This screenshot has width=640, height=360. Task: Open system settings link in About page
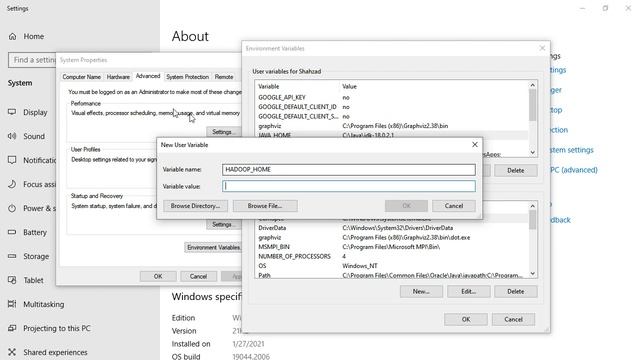[572, 150]
